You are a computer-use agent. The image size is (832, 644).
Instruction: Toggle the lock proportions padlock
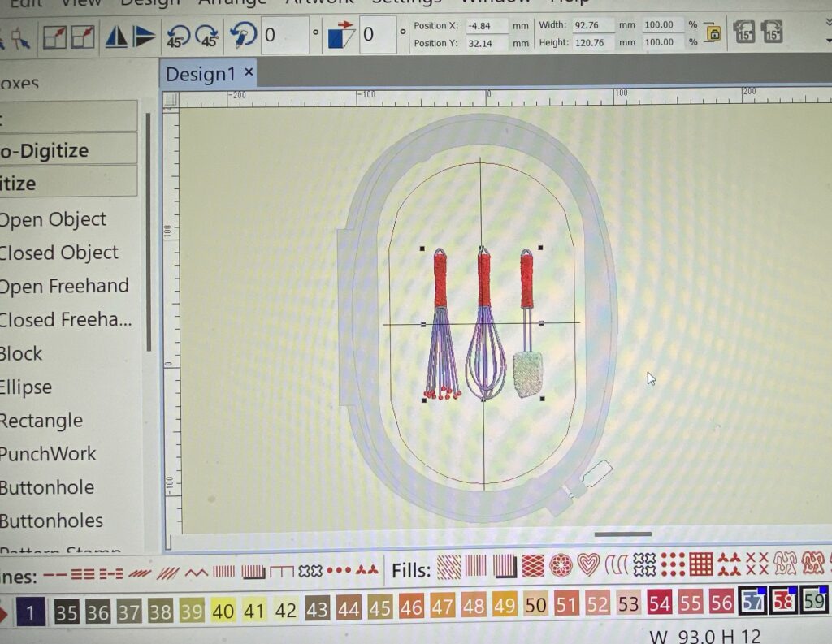pyautogui.click(x=714, y=33)
